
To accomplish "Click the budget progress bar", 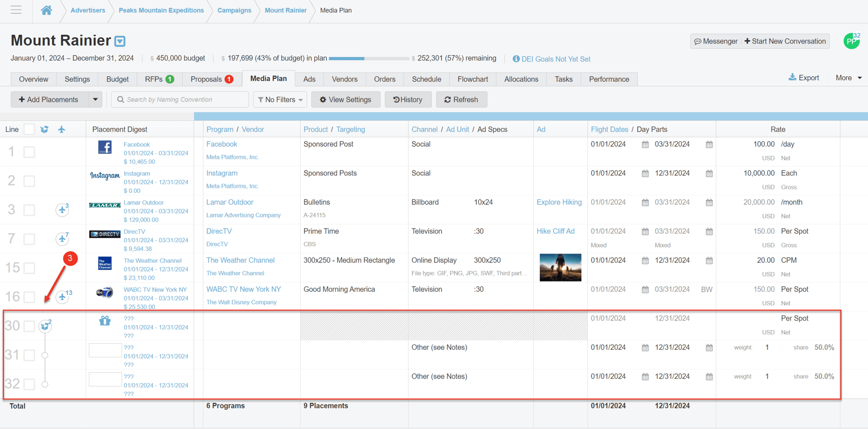I will (369, 59).
